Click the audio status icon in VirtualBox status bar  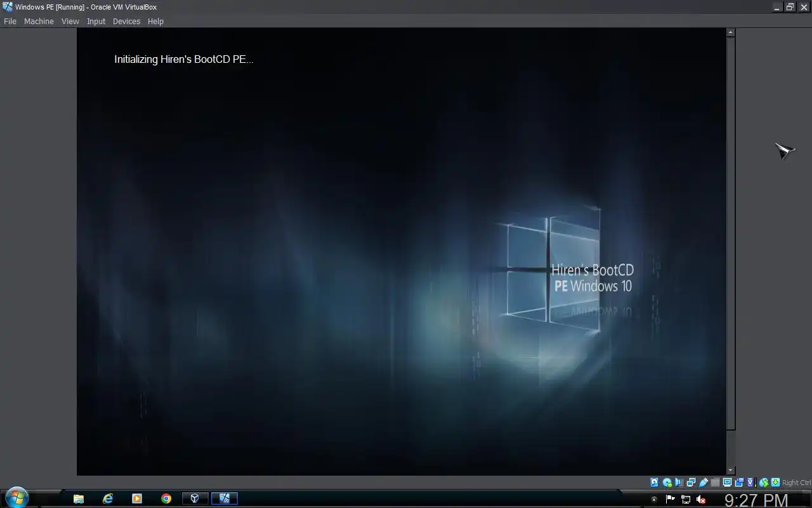tap(679, 483)
